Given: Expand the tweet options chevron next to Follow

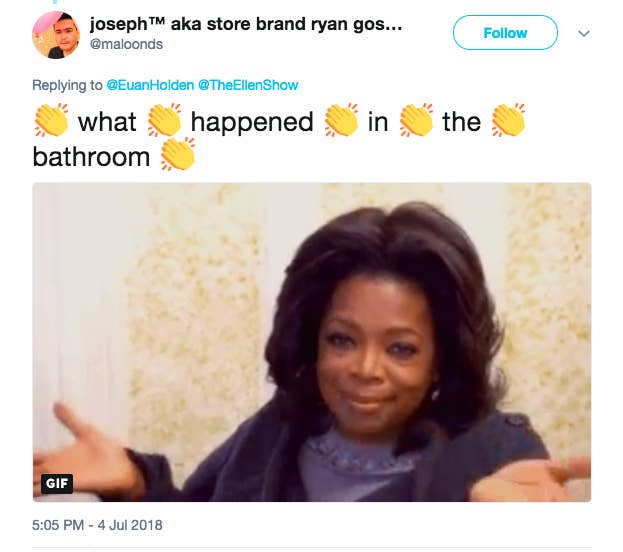Looking at the screenshot, I should pos(584,33).
